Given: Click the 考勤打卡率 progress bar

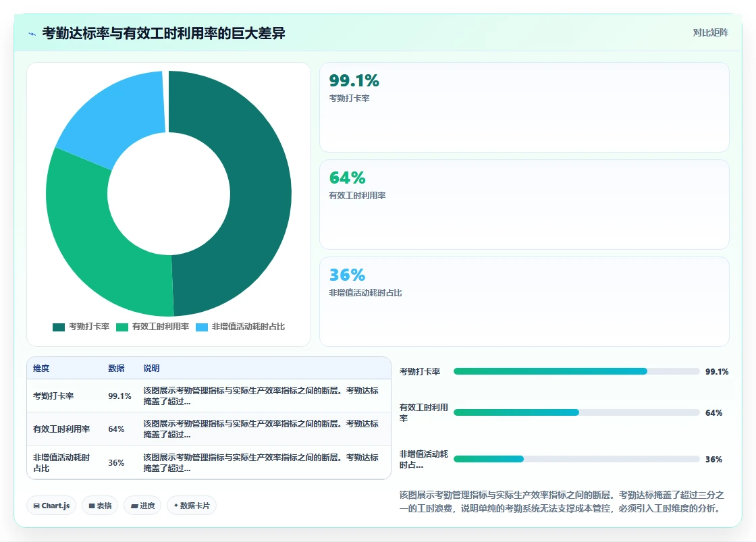Looking at the screenshot, I should click(x=576, y=371).
